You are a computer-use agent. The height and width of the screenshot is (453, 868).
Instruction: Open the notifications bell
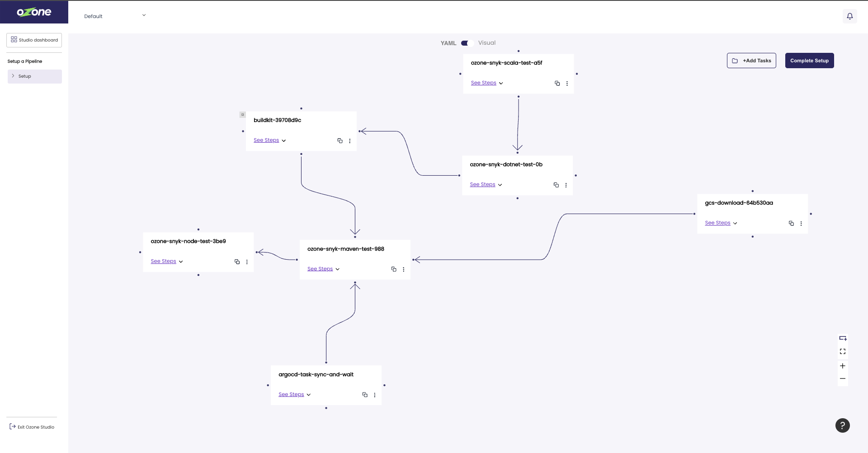(849, 16)
